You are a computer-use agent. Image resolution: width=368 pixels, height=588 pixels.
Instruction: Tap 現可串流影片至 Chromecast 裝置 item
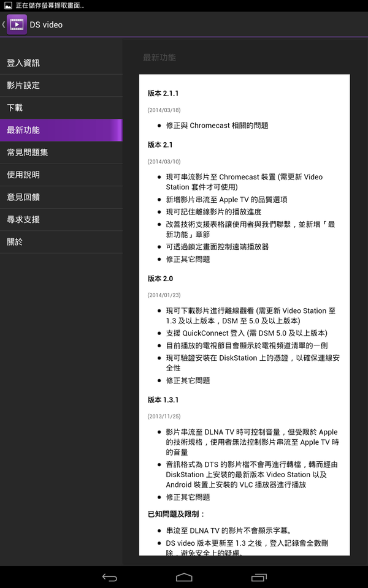click(x=245, y=182)
